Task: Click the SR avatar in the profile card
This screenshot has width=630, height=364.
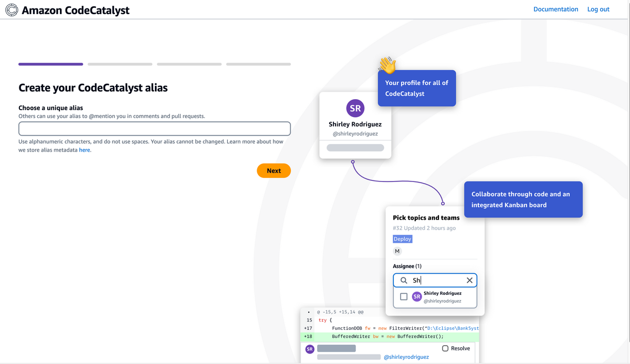Action: click(x=355, y=109)
